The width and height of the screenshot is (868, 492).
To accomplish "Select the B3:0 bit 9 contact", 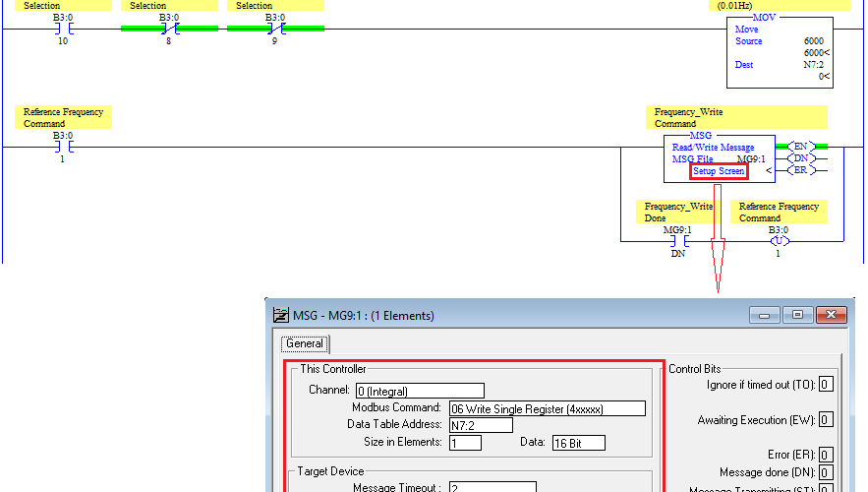I will click(x=275, y=29).
